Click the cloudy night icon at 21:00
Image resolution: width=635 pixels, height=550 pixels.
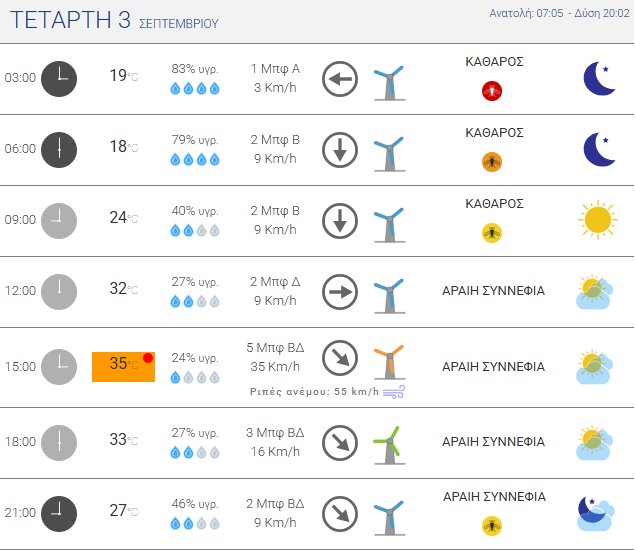pyautogui.click(x=595, y=513)
